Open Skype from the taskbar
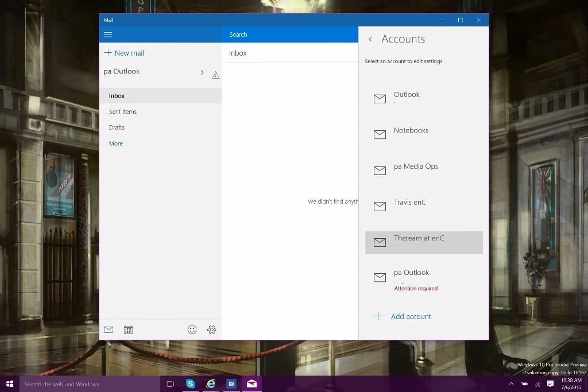The height and width of the screenshot is (392, 588). click(191, 384)
